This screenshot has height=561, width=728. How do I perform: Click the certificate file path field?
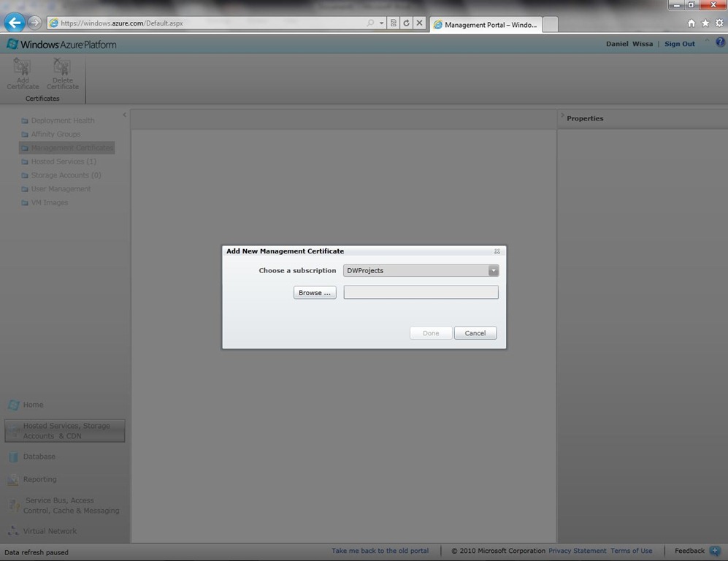pyautogui.click(x=421, y=293)
